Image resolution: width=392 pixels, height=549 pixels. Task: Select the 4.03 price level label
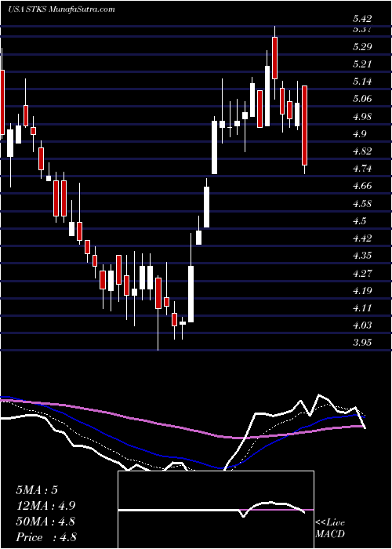(362, 325)
